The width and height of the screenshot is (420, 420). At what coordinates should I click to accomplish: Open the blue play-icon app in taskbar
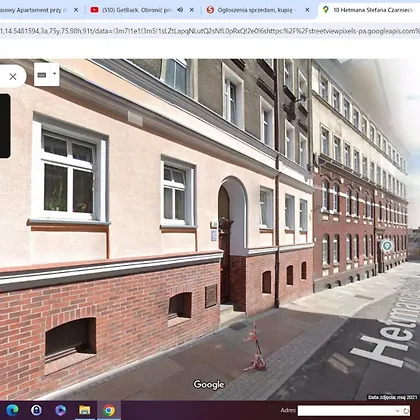(x=60, y=410)
